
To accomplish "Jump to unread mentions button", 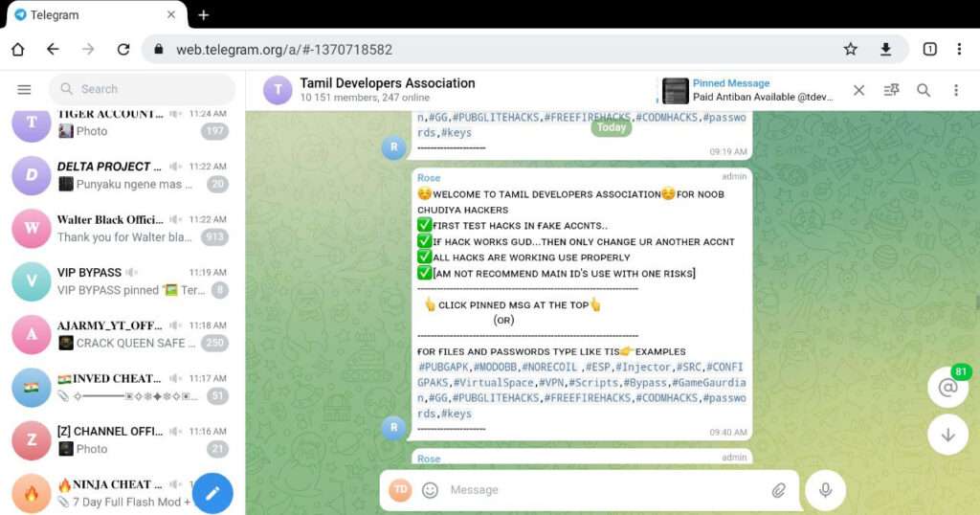I will point(947,387).
